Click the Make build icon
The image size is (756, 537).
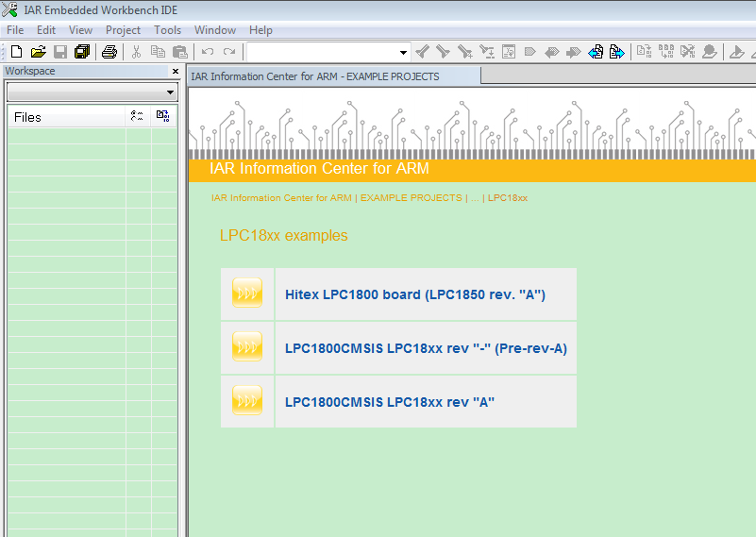(666, 52)
